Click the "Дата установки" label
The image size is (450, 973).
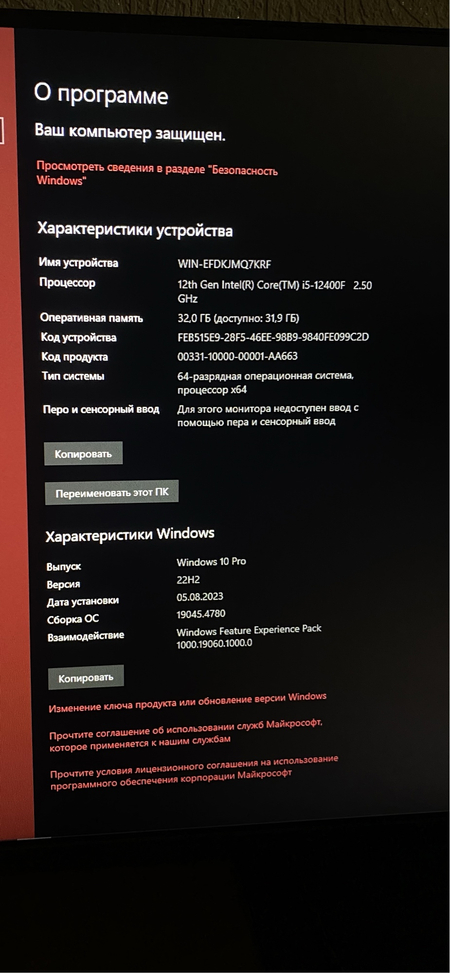(83, 601)
